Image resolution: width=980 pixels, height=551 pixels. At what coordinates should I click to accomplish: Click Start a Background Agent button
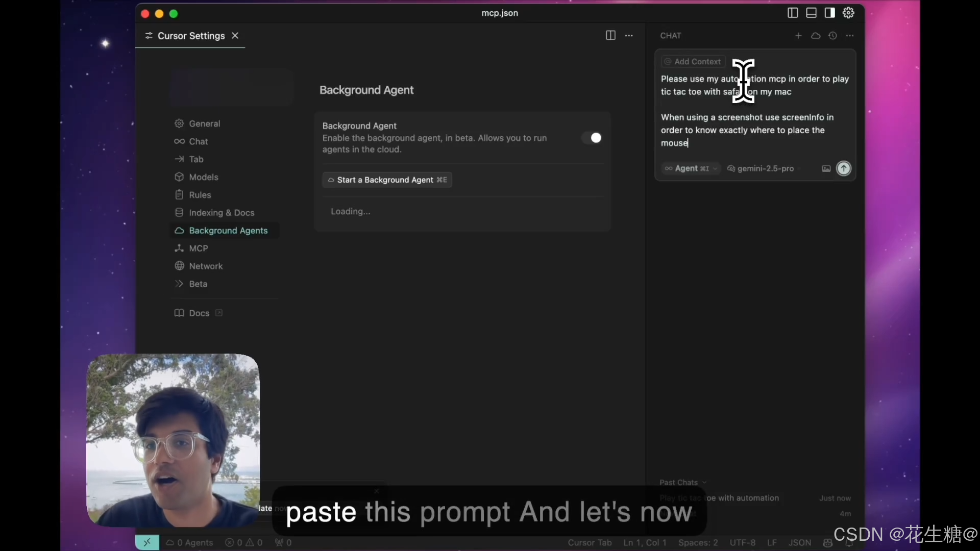click(387, 180)
